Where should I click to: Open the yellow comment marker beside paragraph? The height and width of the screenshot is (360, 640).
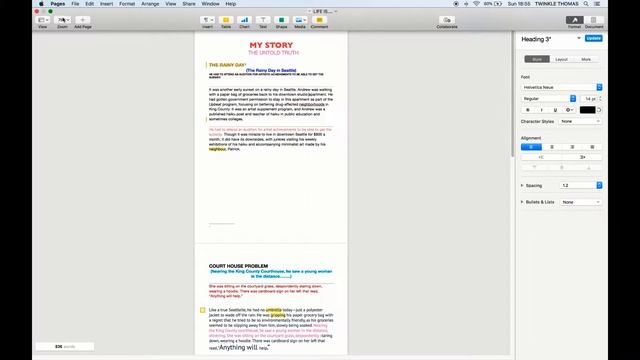(x=202, y=310)
